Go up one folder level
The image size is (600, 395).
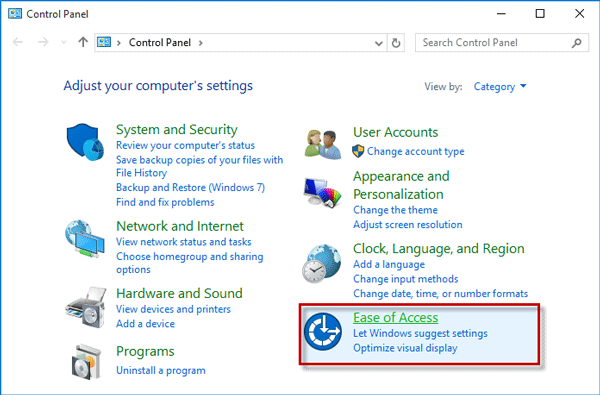click(83, 42)
